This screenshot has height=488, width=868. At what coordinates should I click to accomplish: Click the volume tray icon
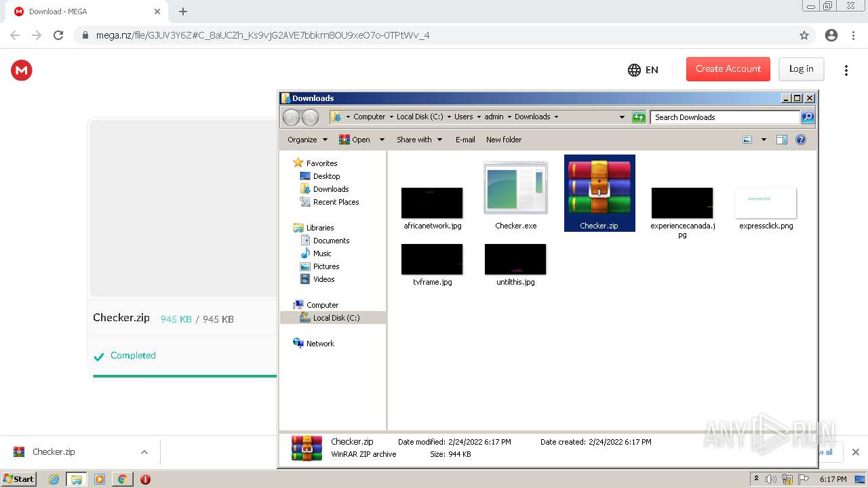(x=771, y=479)
